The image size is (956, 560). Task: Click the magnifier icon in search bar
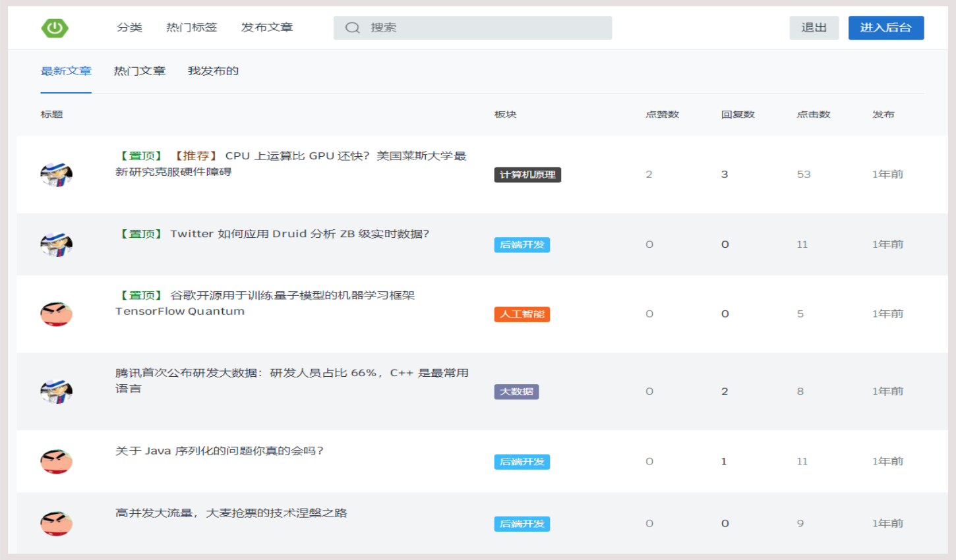[x=353, y=28]
